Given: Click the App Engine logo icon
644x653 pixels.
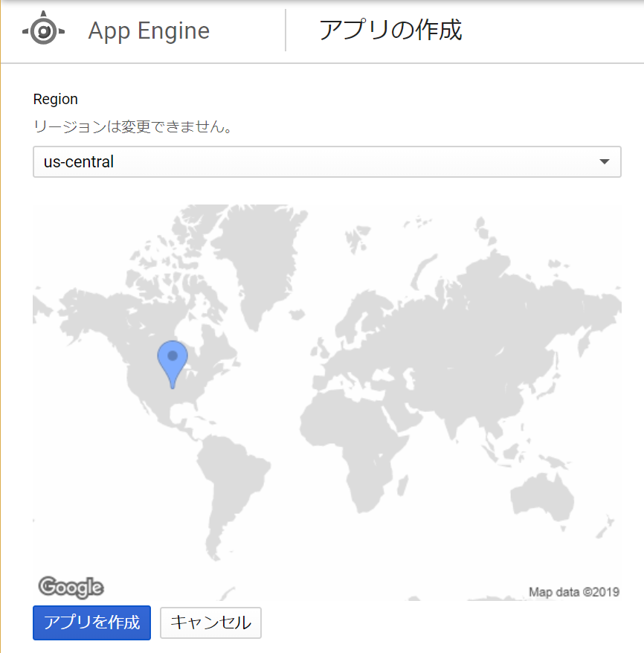Looking at the screenshot, I should pos(43,30).
